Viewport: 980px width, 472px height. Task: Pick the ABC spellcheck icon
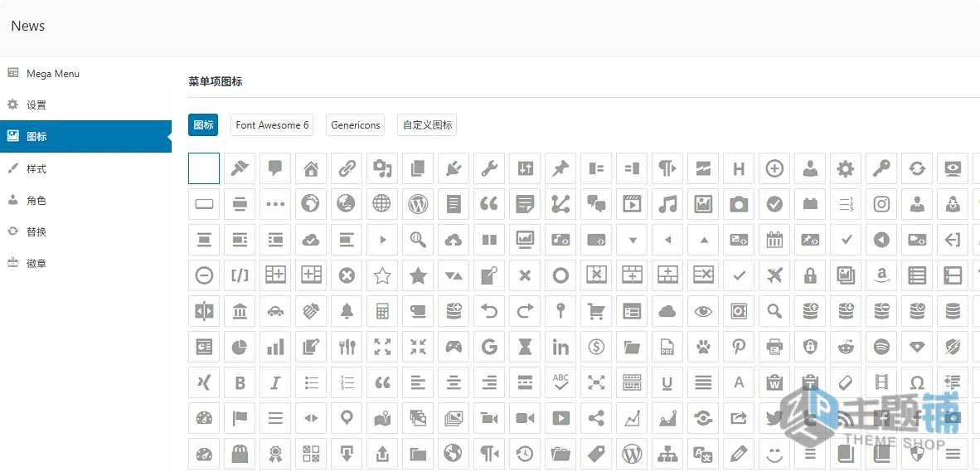point(560,382)
